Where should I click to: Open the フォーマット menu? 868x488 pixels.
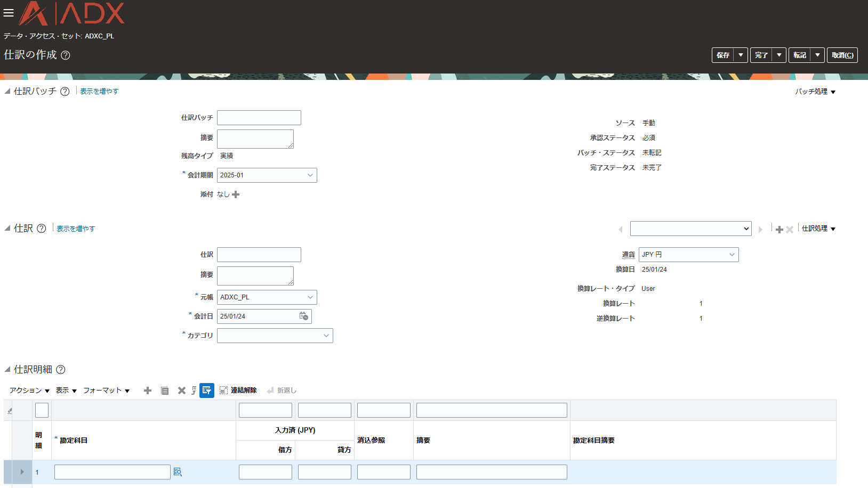[x=106, y=391]
